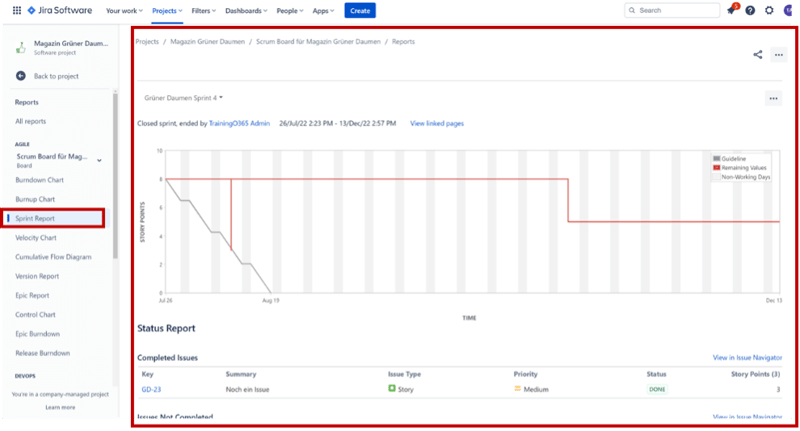Click the DONE status badge

[x=657, y=389]
